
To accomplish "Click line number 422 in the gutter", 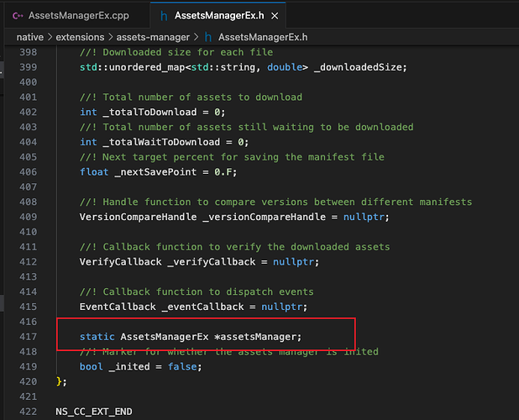I will 29,412.
